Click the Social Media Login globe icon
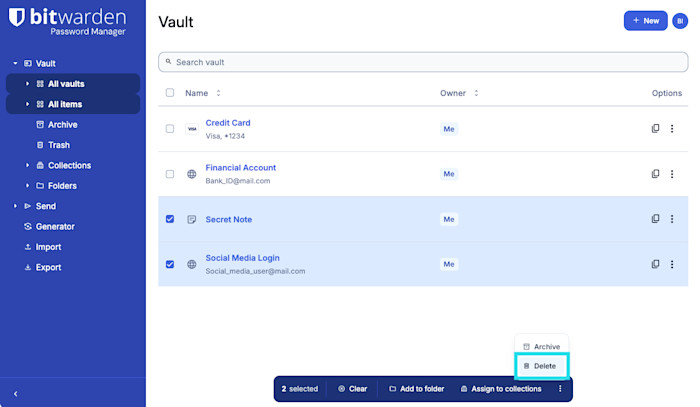Screen dimensions: 700x407 192,264
